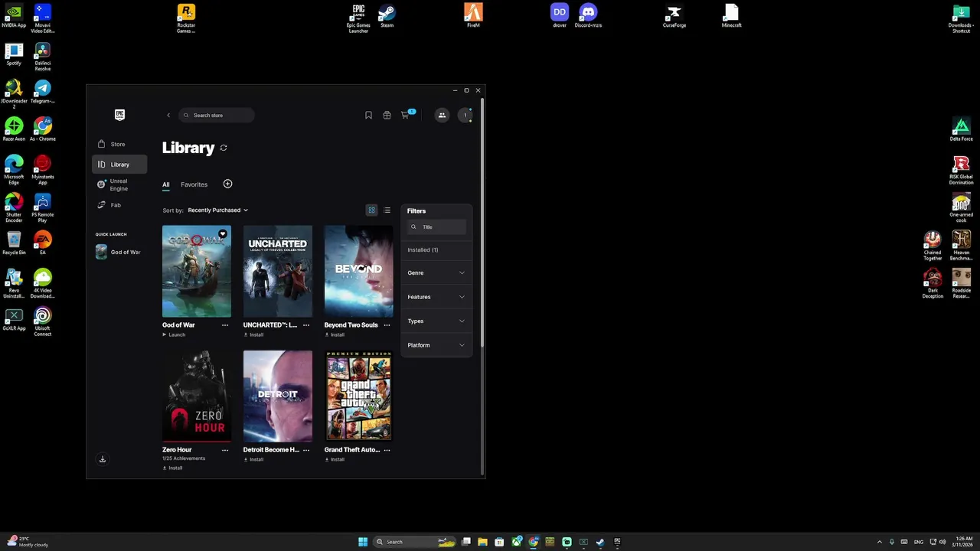Refresh the Library with the sync icon
980x551 pixels.
(224, 148)
